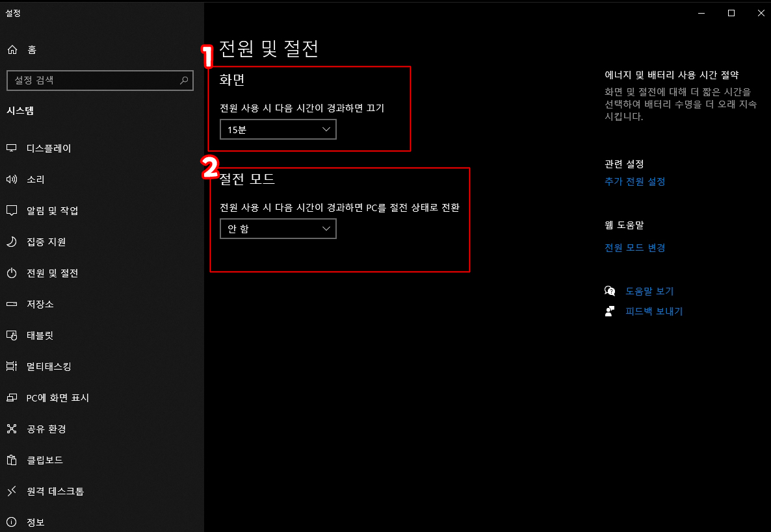Click the 화면 section heading
771x532 pixels.
pos(232,80)
